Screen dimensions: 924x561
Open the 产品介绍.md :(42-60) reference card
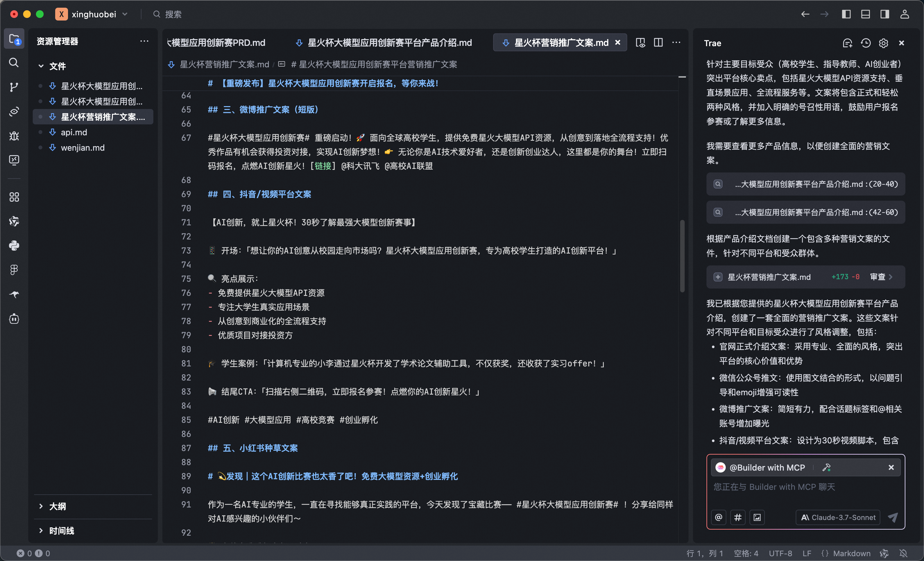tap(806, 212)
